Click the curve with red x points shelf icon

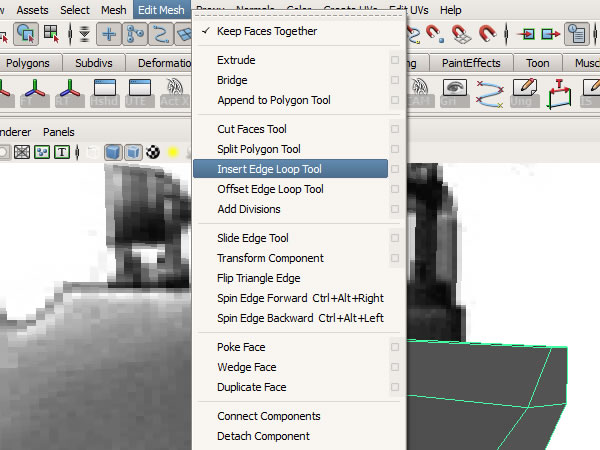[x=490, y=93]
